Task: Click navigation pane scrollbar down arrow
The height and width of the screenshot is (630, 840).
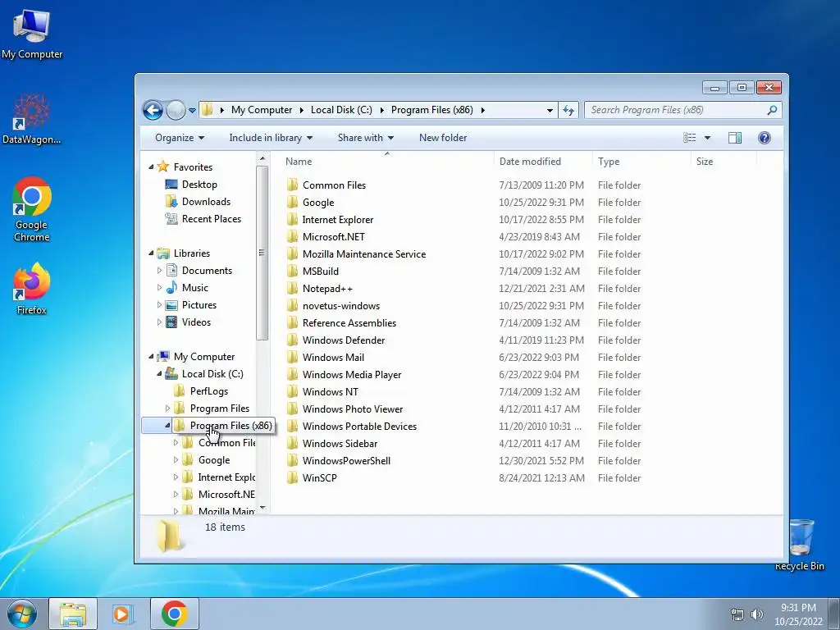Action: 262,508
